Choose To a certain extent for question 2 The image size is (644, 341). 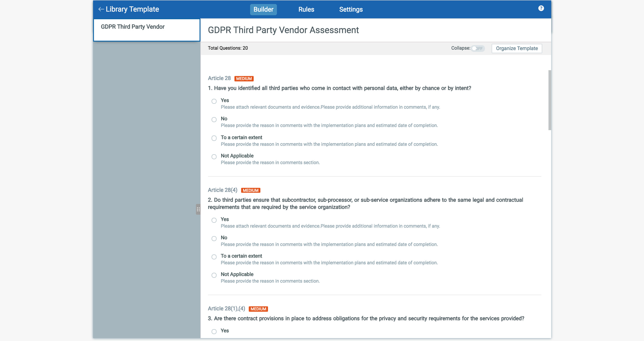[x=214, y=257]
